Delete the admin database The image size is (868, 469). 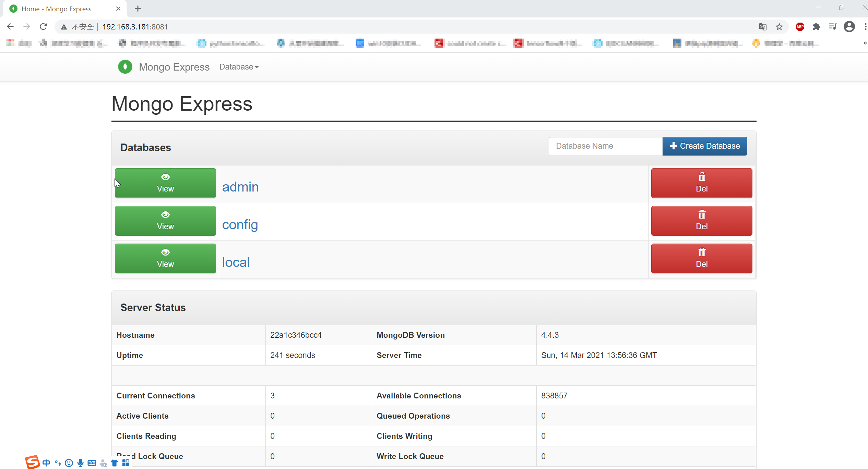click(702, 183)
